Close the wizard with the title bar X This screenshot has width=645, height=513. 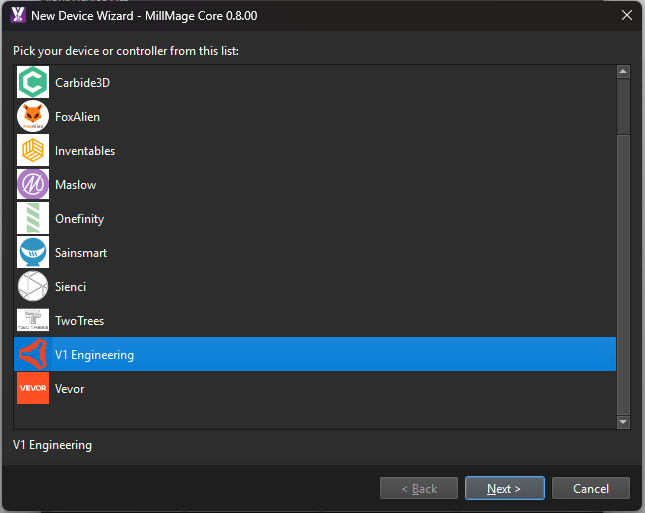(x=626, y=15)
